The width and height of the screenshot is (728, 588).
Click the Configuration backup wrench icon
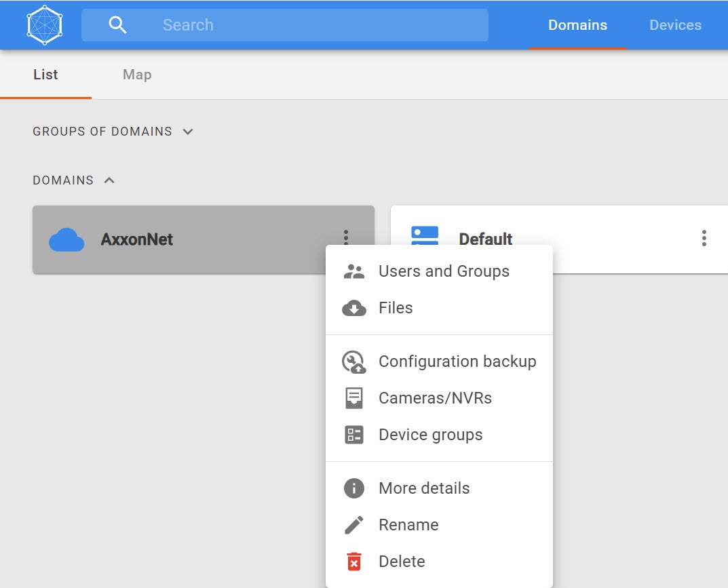[x=353, y=362]
